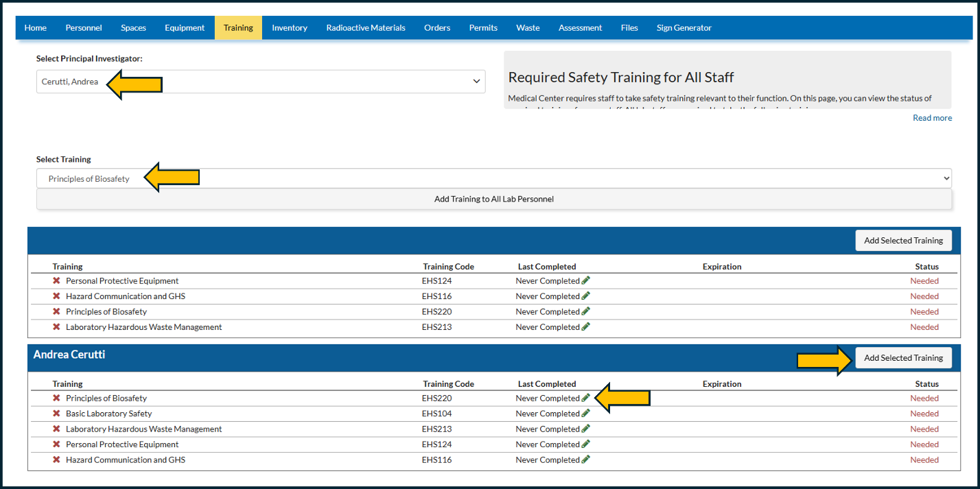Edit Basic Laboratory Safety completion date pencil

pyautogui.click(x=585, y=414)
